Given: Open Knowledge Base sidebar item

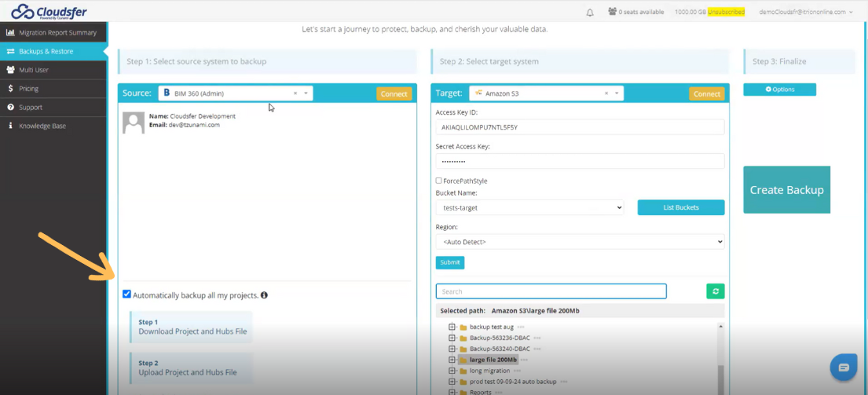Looking at the screenshot, I should pos(53,126).
